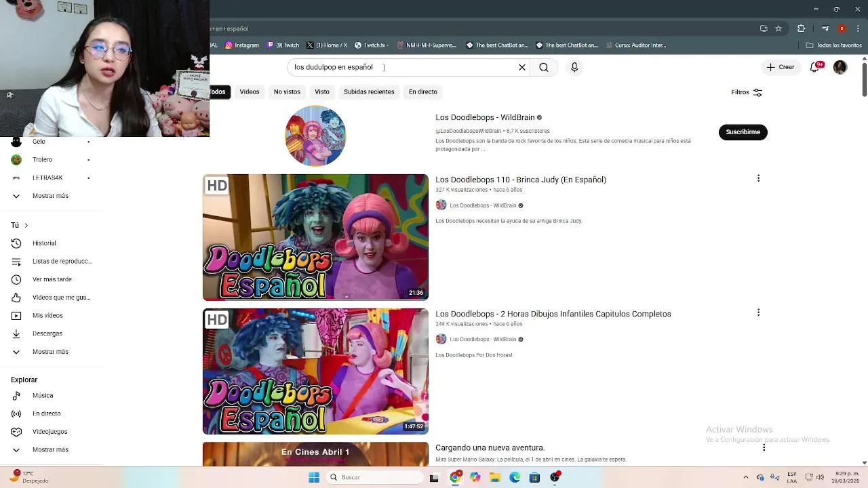This screenshot has height=488, width=868.
Task: Bookmark page with star icon
Action: click(x=778, y=28)
